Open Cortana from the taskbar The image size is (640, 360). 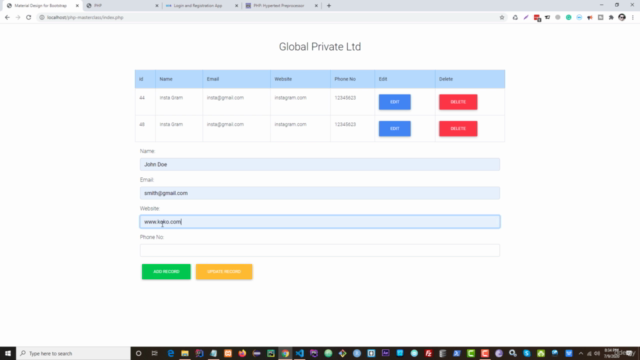click(139, 353)
